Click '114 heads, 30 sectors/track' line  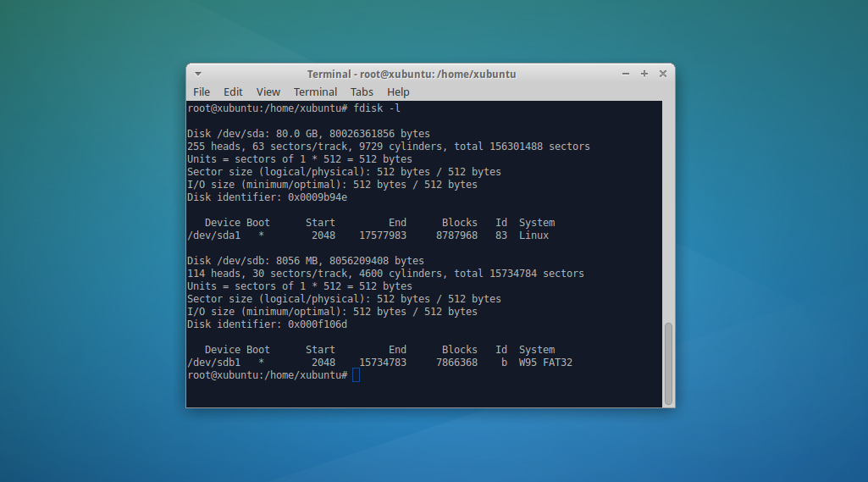(385, 274)
